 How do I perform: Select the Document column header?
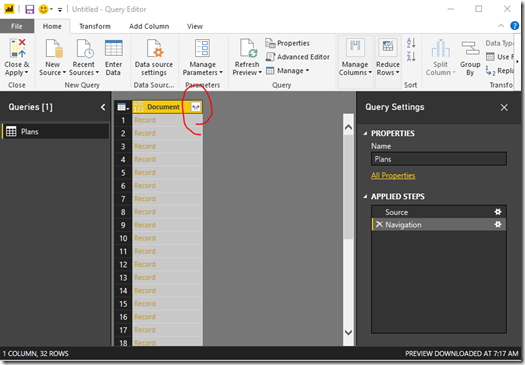coord(163,107)
